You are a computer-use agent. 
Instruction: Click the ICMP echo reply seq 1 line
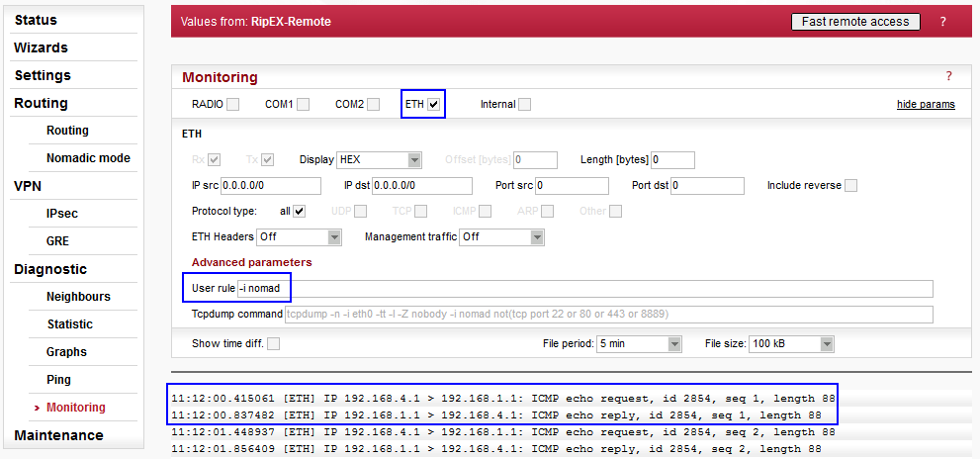[495, 415]
